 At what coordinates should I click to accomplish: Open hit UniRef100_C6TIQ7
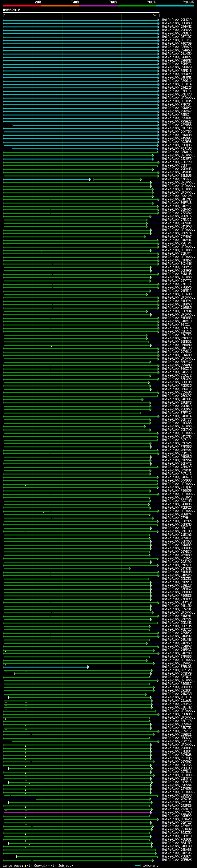click(x=177, y=37)
